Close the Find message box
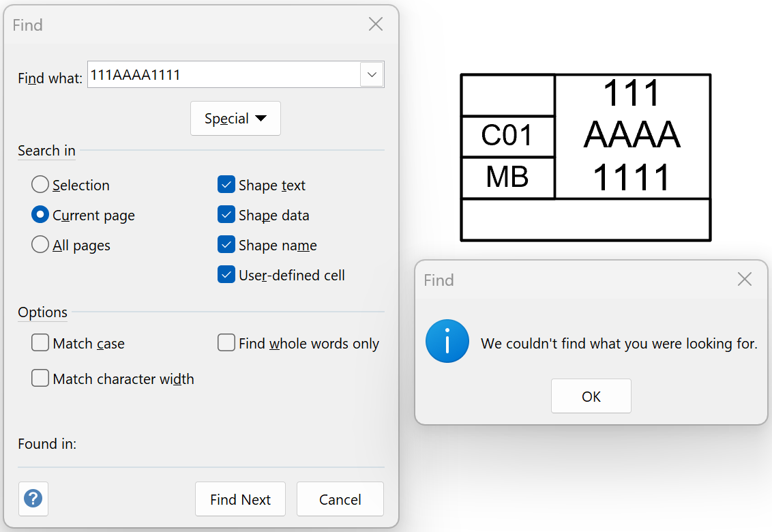This screenshot has height=532, width=772. pyautogui.click(x=745, y=280)
